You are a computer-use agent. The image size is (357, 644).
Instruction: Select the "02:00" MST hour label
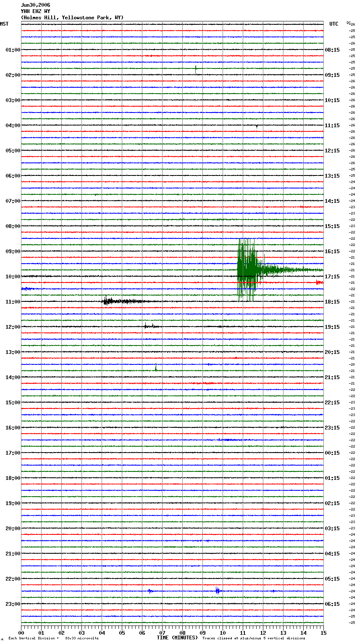tap(13, 75)
